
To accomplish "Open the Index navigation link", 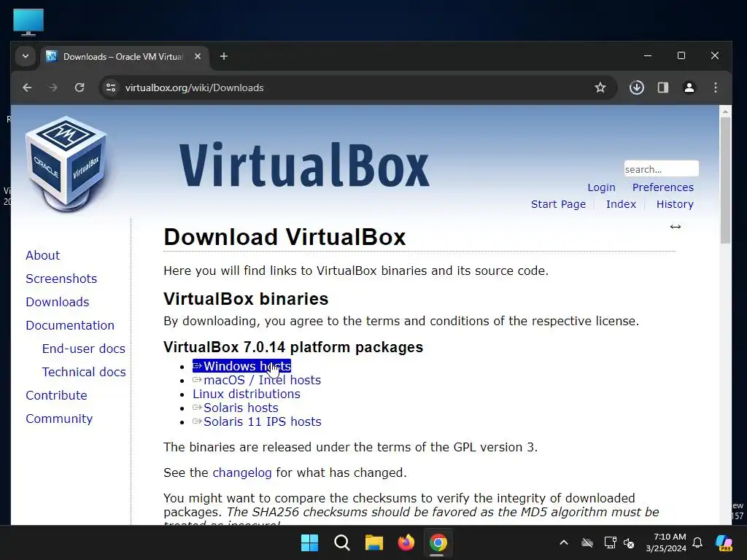I will (621, 204).
